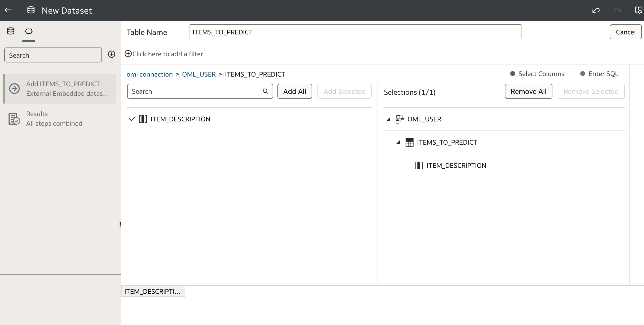
Task: Open the data sources database tab icon
Action: [11, 31]
